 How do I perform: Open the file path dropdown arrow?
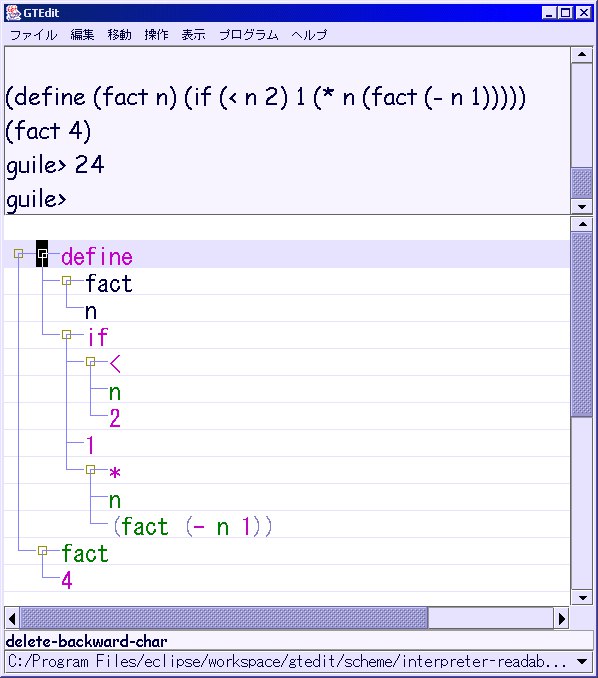(x=582, y=662)
